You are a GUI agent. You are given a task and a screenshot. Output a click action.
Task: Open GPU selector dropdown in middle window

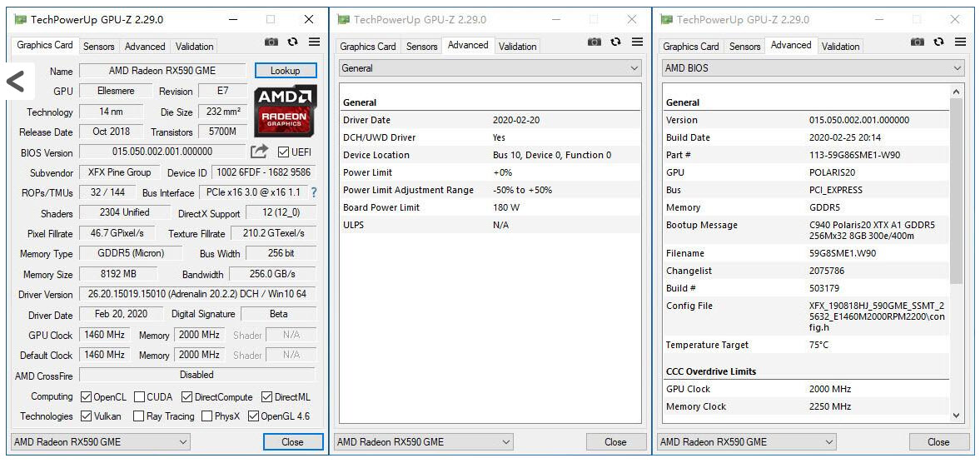click(424, 441)
